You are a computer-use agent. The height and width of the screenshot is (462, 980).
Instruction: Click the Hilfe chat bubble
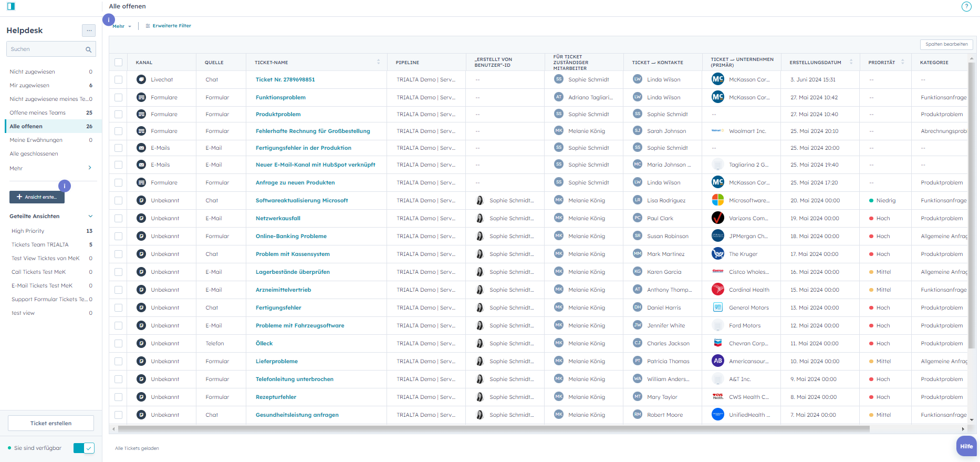coord(966,446)
